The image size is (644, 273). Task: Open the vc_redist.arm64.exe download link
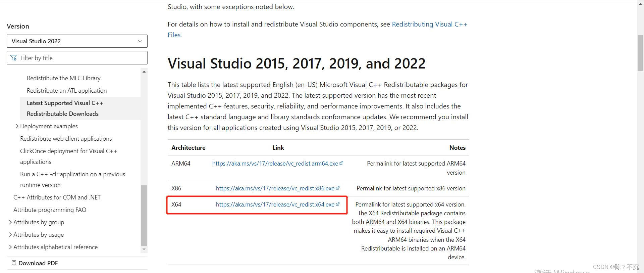(x=275, y=163)
